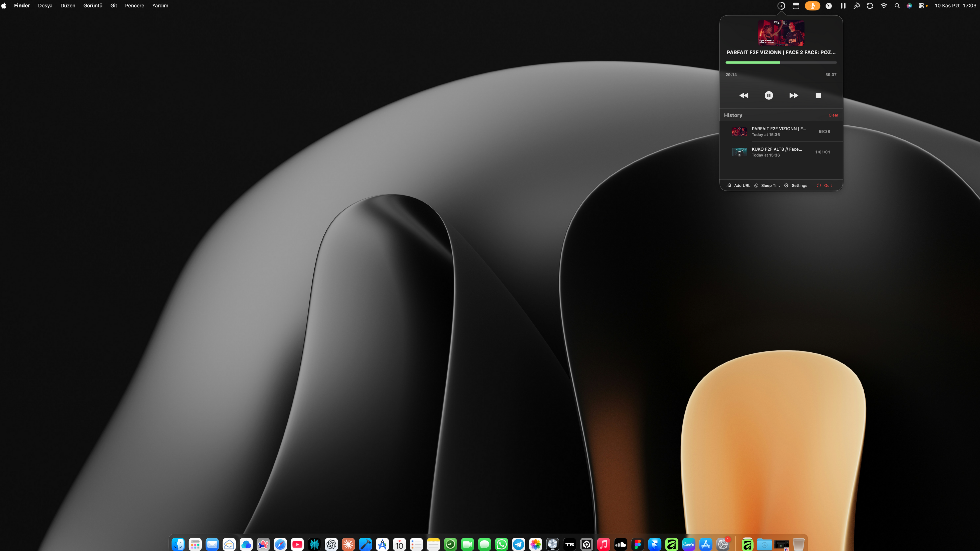
Task: Open the Pencere menu
Action: coord(134,5)
